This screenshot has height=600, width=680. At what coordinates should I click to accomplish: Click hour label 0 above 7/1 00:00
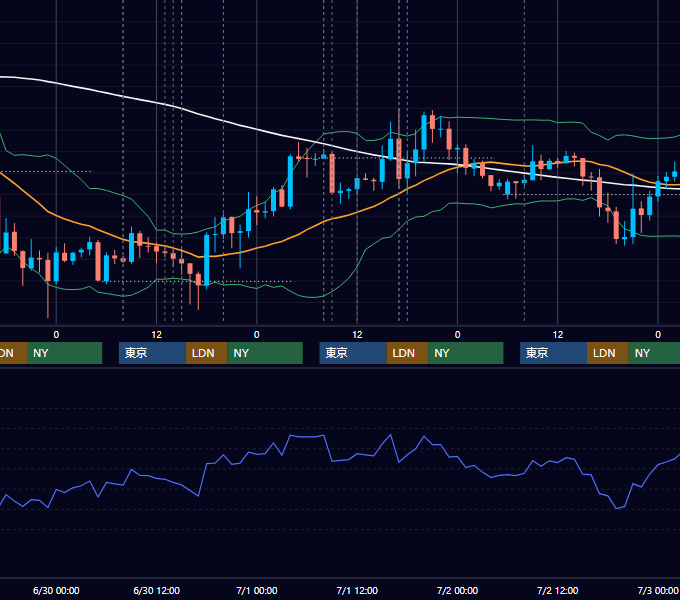(x=257, y=335)
